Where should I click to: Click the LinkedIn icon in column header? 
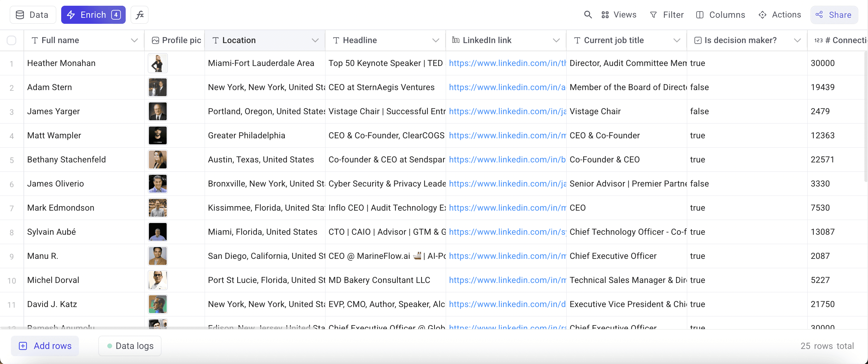(456, 40)
